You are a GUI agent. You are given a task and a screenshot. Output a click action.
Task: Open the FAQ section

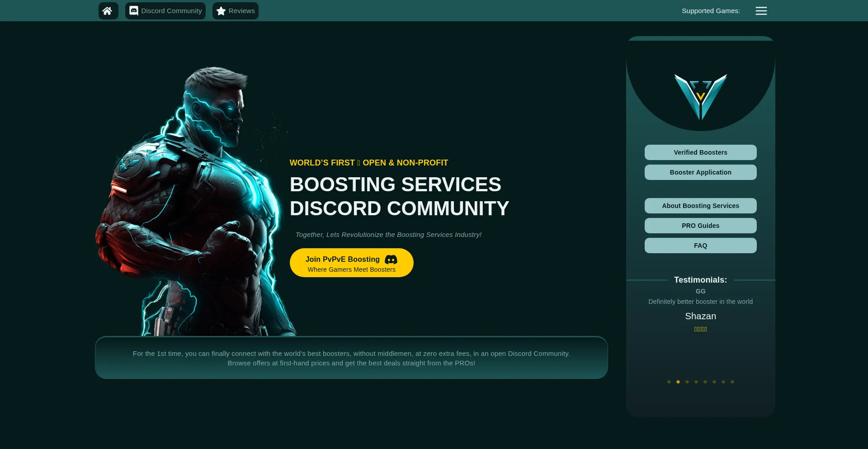pos(700,246)
